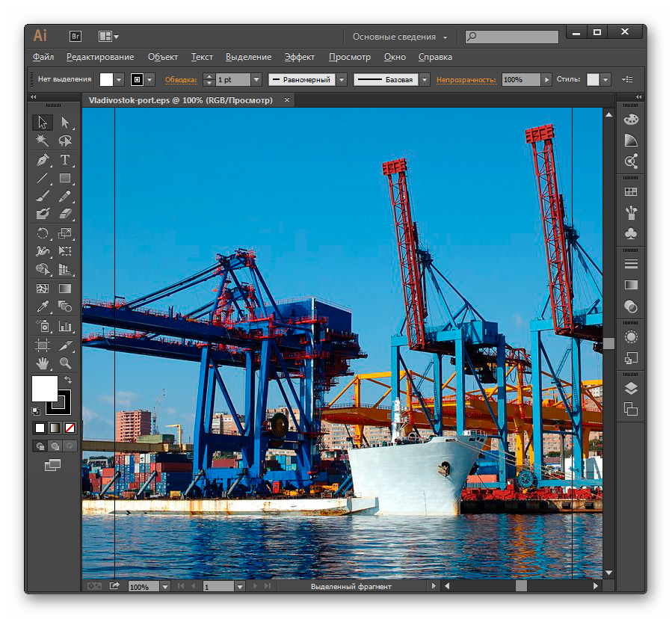Screen dimensions: 672x619
Task: Open the Layers panel icon
Action: (631, 387)
